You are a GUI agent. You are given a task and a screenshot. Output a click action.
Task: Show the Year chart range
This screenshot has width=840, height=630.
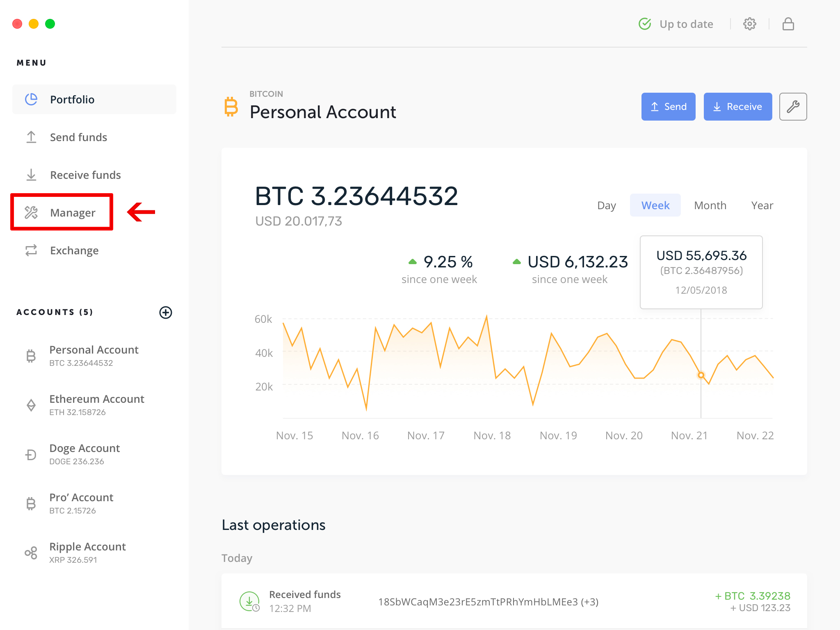click(x=762, y=205)
